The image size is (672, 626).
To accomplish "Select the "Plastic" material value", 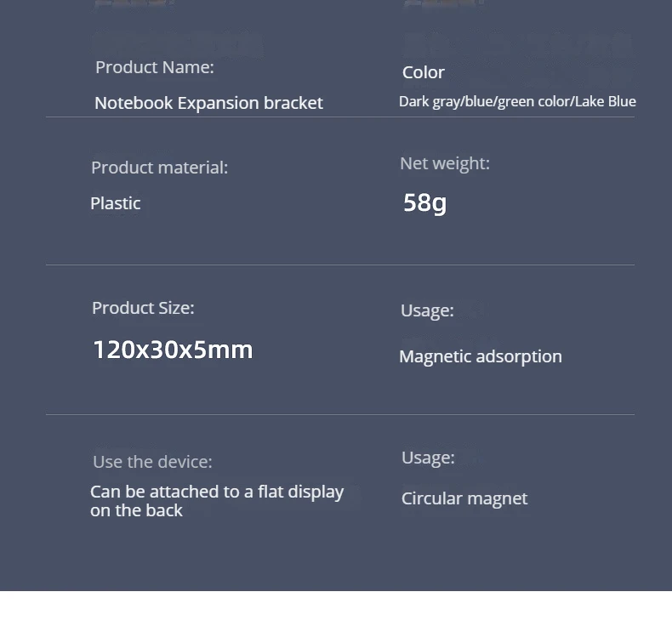I will [115, 203].
